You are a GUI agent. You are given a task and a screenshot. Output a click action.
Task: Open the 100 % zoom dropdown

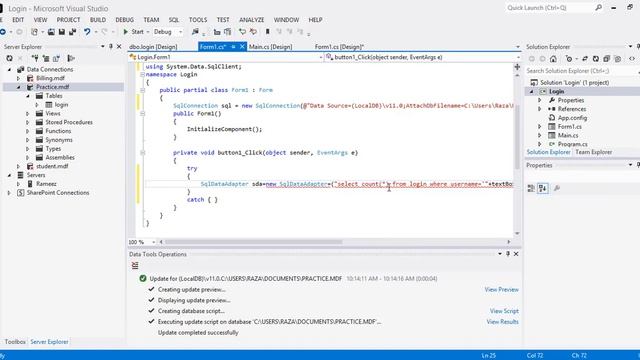(x=153, y=242)
